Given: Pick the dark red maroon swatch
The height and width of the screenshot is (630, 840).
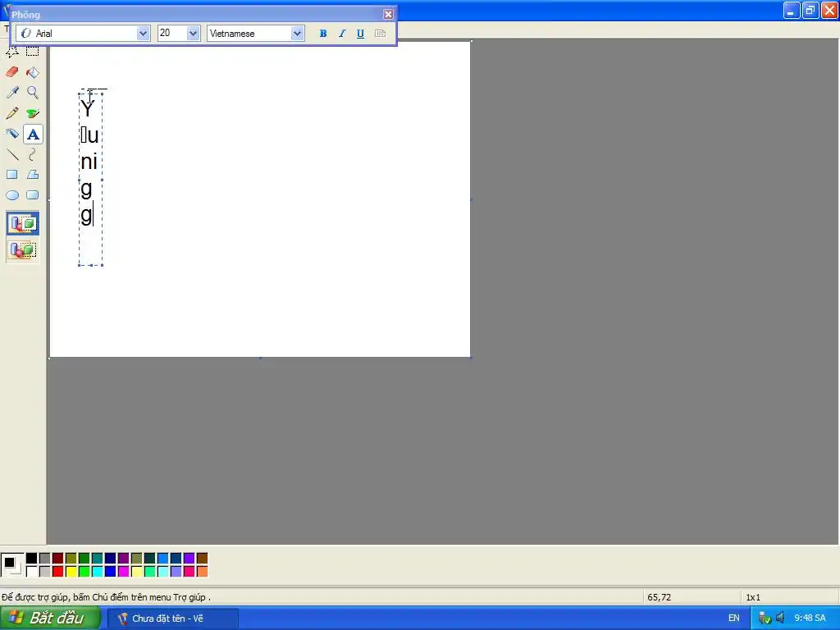Looking at the screenshot, I should (x=58, y=558).
